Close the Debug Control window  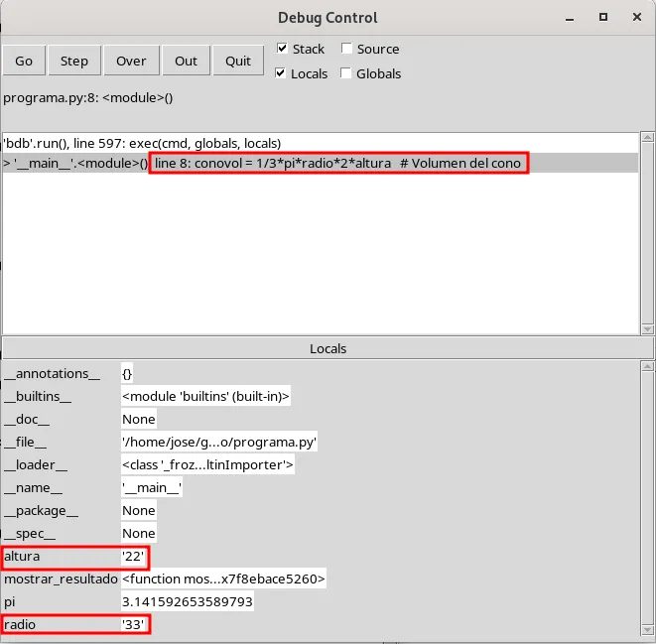(x=637, y=17)
